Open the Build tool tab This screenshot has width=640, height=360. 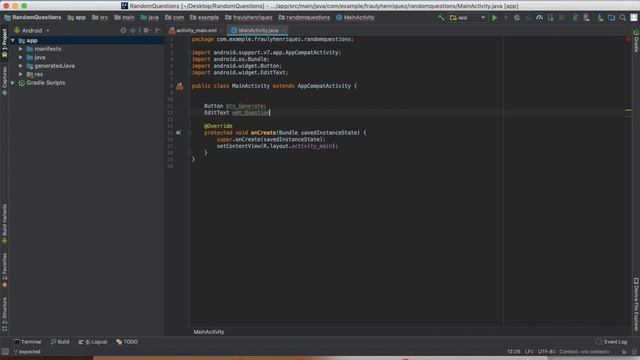(x=60, y=342)
